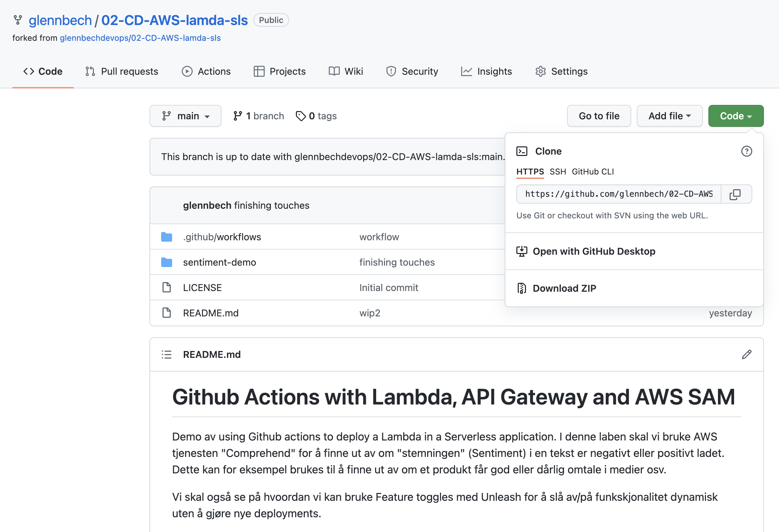Collapse the green Code dropdown
Screen dimensions: 779x532
(x=736, y=116)
